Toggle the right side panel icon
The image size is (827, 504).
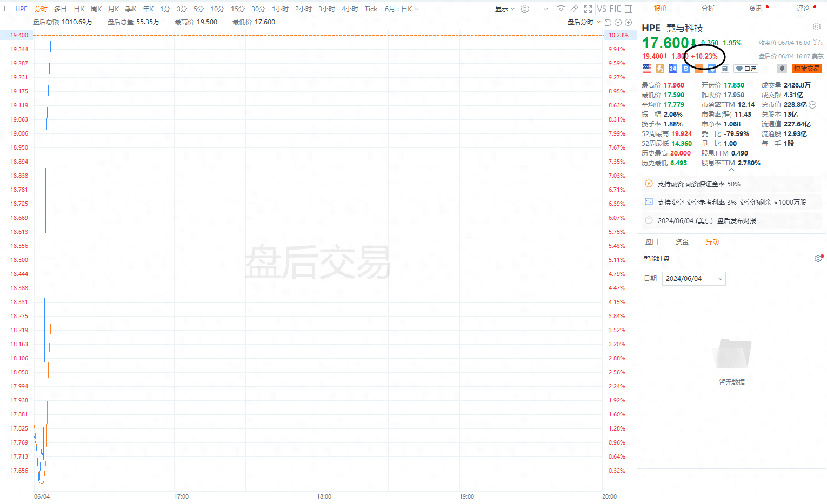pos(629,9)
